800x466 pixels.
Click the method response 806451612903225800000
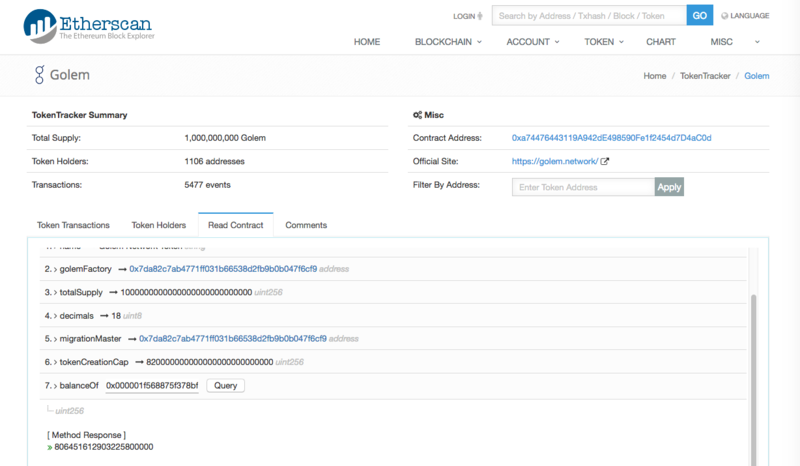click(x=104, y=447)
